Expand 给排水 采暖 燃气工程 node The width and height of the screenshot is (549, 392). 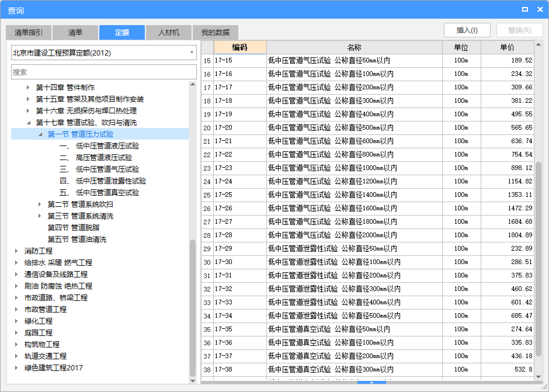[x=16, y=263]
